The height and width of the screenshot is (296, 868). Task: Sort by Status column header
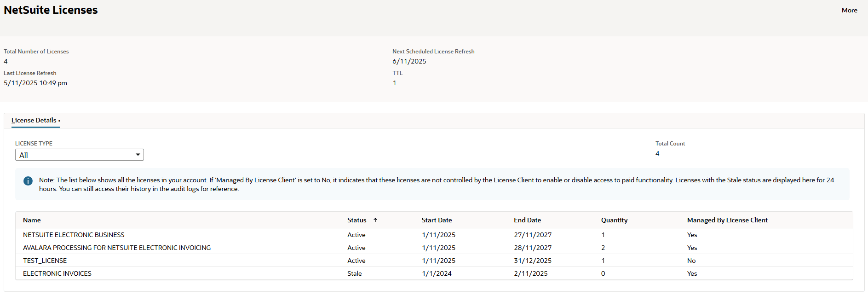(x=357, y=220)
